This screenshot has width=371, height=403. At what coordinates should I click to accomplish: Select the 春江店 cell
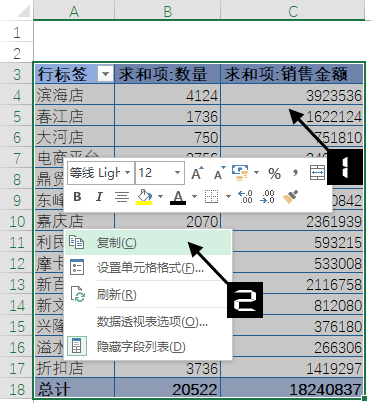point(74,116)
